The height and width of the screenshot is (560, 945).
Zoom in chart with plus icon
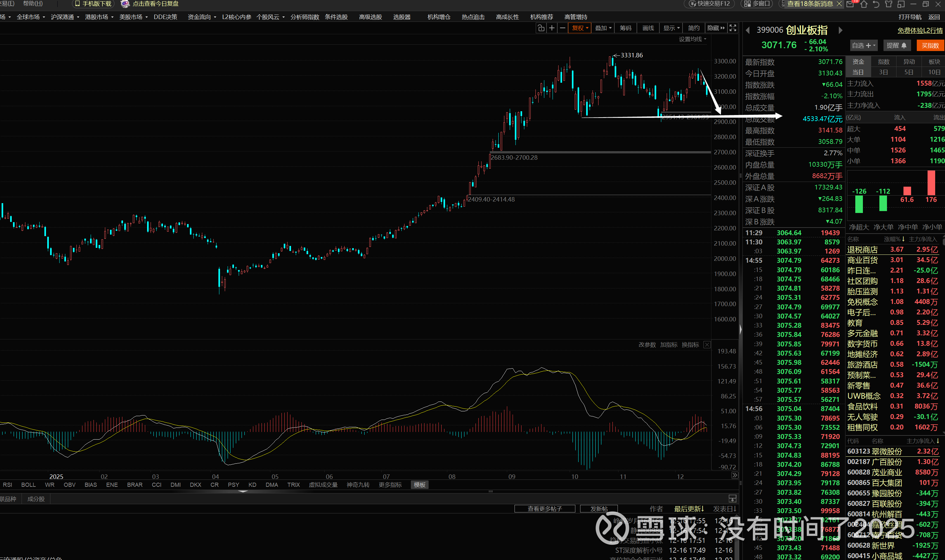pyautogui.click(x=552, y=28)
